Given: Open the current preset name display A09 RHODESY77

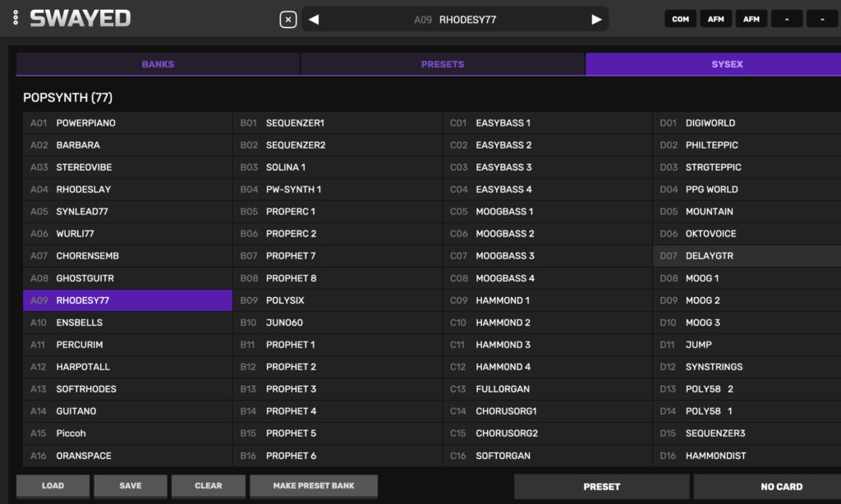Looking at the screenshot, I should point(455,20).
